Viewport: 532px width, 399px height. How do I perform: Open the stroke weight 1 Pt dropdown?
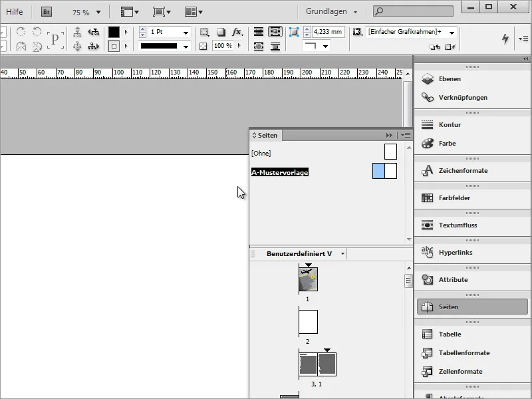pyautogui.click(x=186, y=33)
